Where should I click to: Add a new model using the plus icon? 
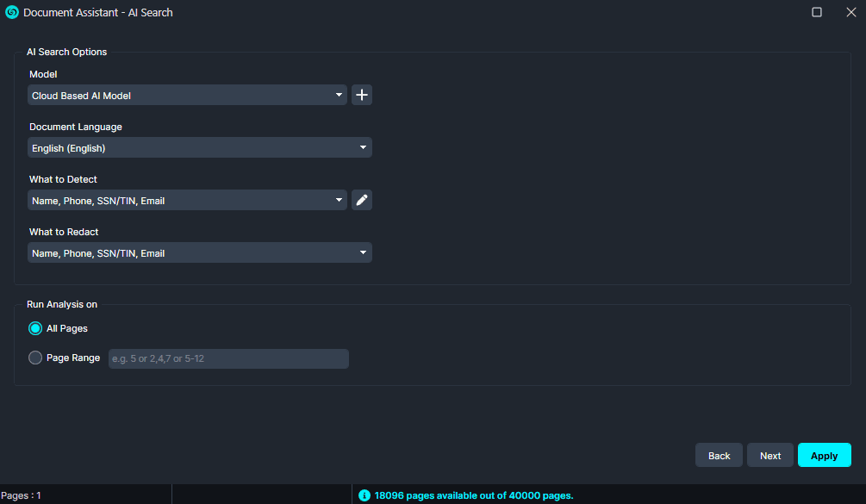(x=361, y=95)
